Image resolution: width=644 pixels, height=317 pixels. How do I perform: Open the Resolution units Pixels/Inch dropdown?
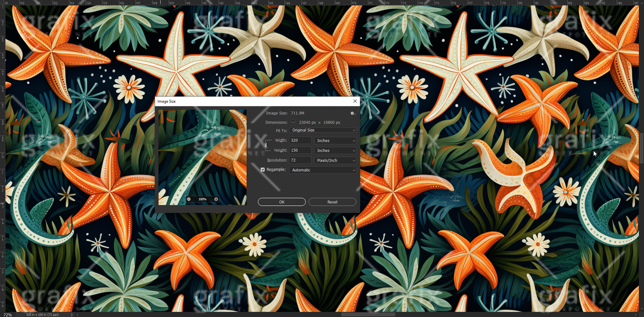point(335,160)
